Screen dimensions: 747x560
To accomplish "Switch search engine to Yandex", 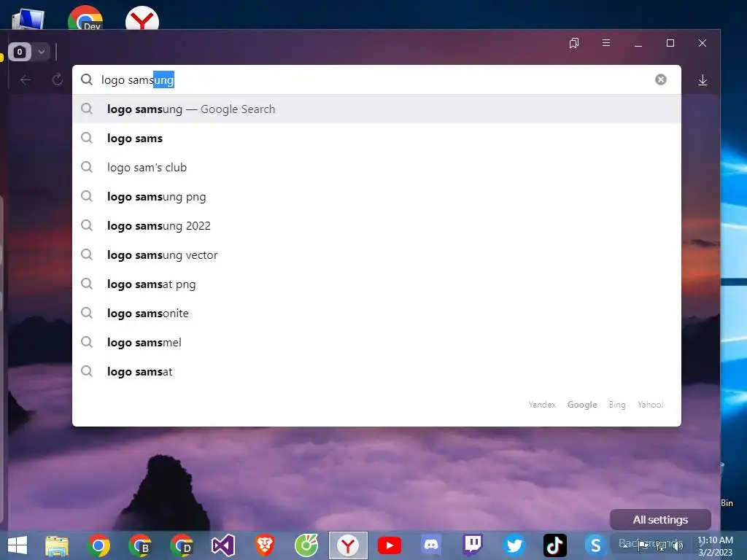I will [x=542, y=404].
